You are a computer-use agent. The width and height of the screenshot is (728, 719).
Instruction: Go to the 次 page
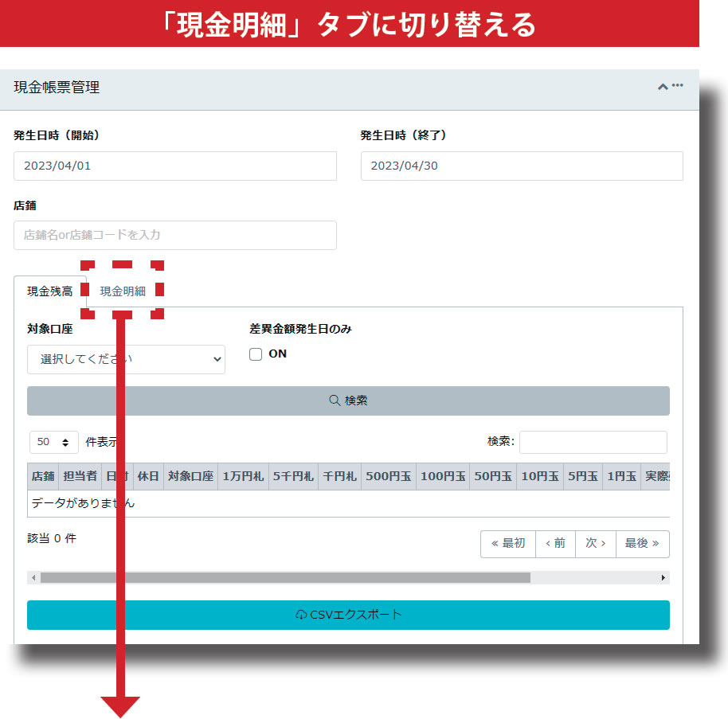tap(595, 544)
